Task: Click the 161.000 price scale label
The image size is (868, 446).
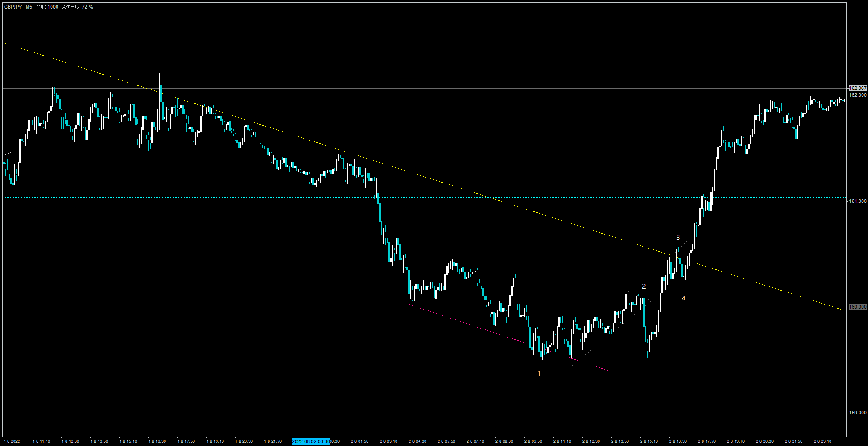Action: (858, 201)
